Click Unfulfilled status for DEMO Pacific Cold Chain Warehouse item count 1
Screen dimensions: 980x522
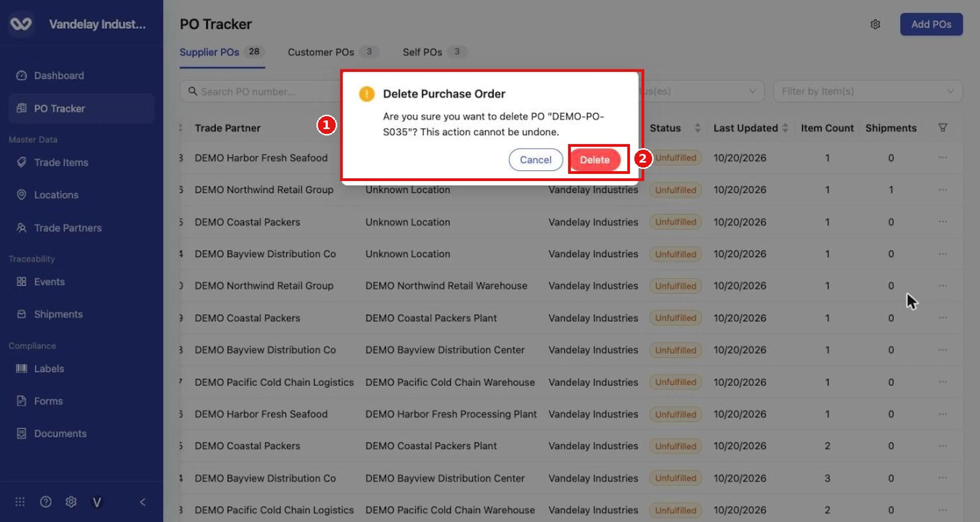(675, 382)
